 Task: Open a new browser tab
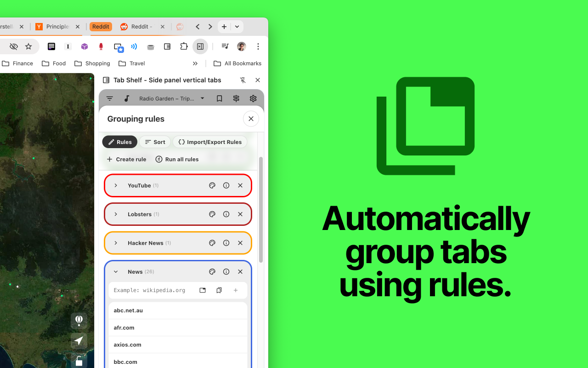coord(224,27)
